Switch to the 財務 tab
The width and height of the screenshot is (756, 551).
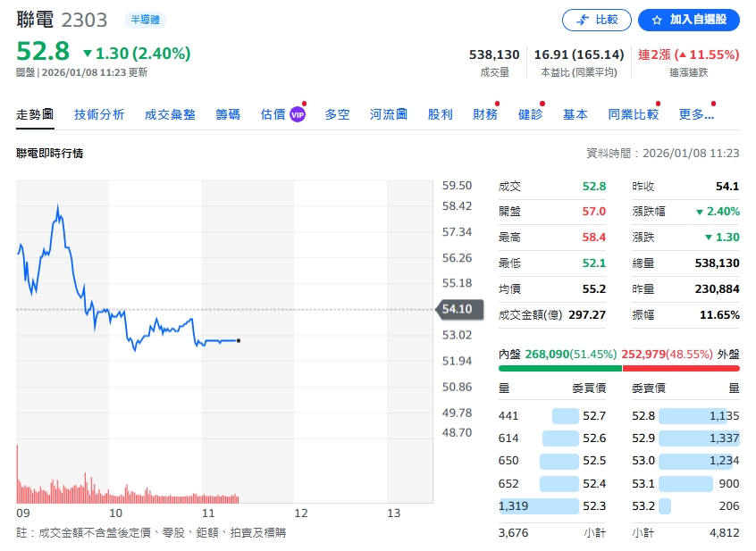point(485,114)
